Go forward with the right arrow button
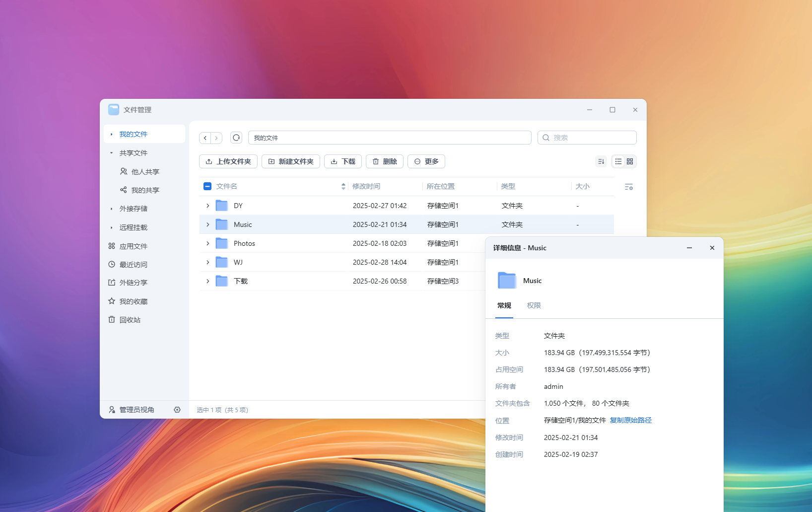Screen dimensions: 812x512 (216, 138)
